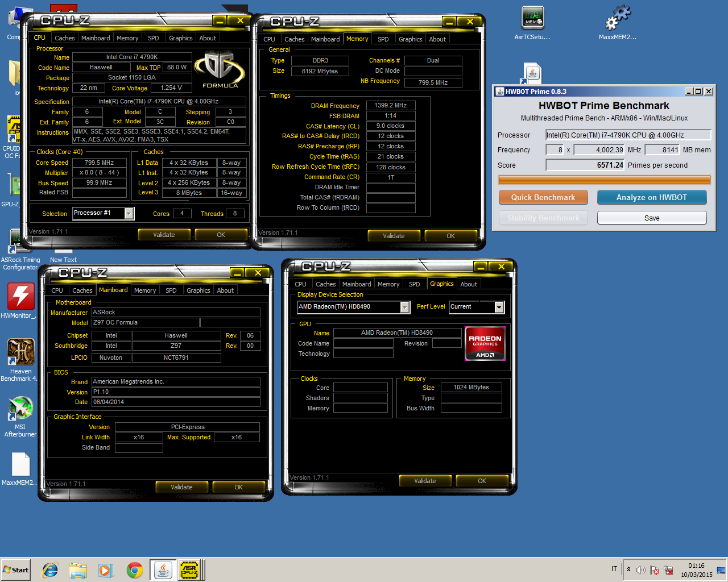Click Memory Size 1024 MBytes field
Image resolution: width=728 pixels, height=582 pixels.
coord(471,387)
